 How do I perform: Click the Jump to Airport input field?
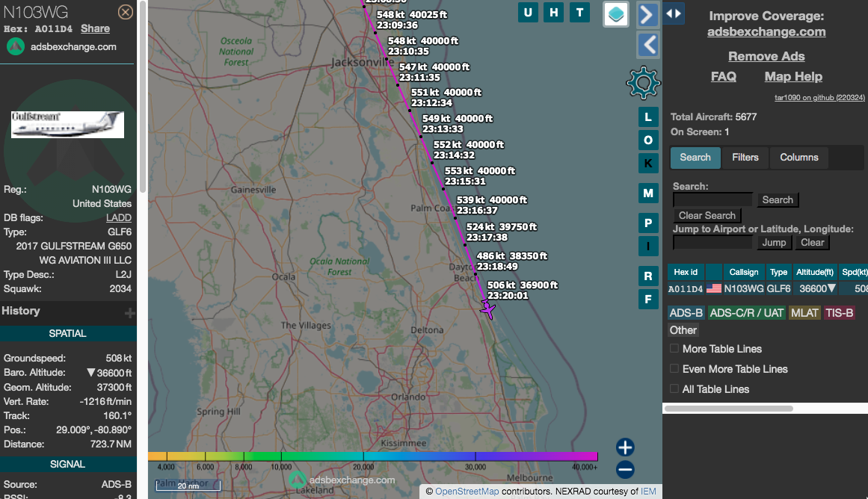[712, 243]
